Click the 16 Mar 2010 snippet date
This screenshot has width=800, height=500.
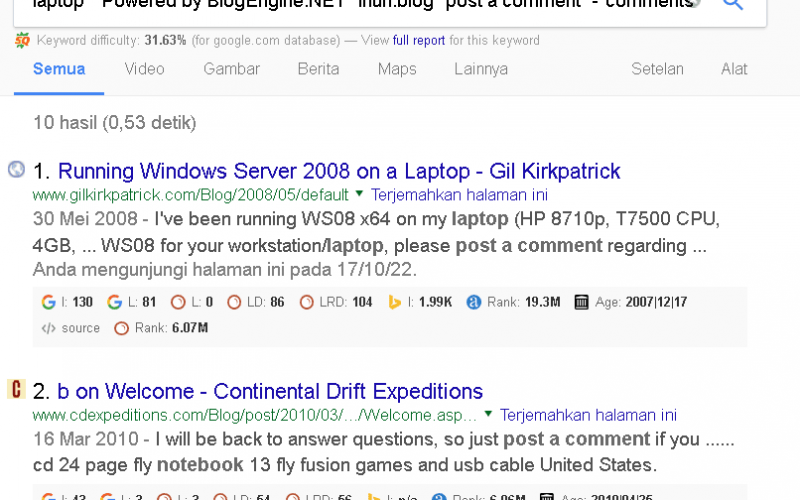[x=86, y=439]
